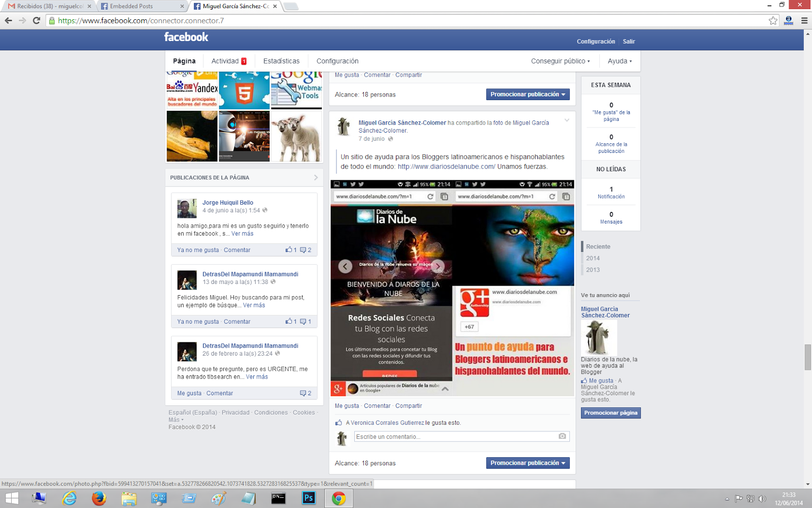
Task: Open File Explorer from the taskbar
Action: point(129,498)
